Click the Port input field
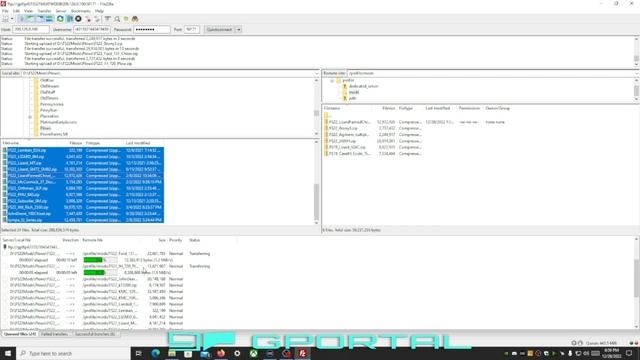Viewport: 640px width, 360px height. [191, 29]
